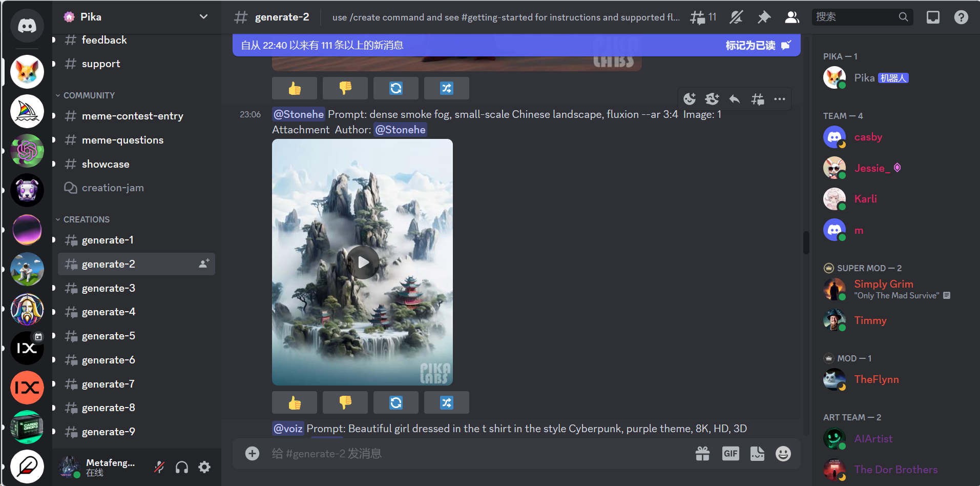Open the green ChatGPT-logo server
The image size is (980, 486).
tap(27, 151)
